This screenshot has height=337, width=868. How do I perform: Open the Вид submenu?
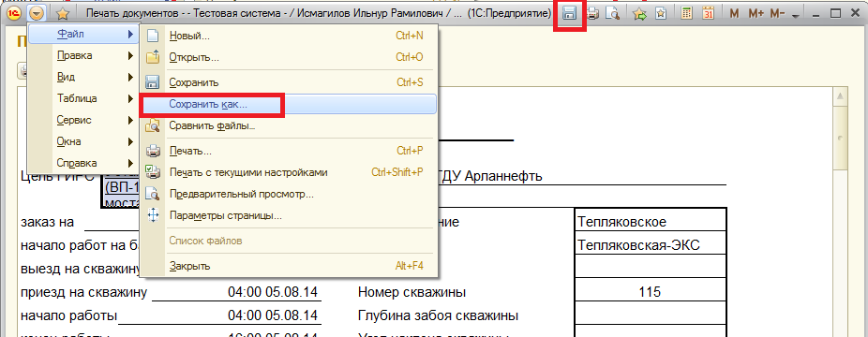(x=82, y=78)
